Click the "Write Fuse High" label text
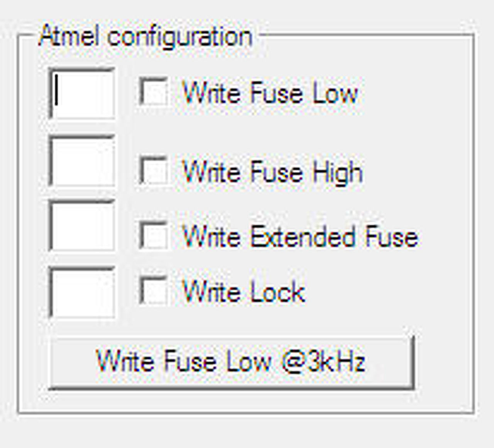494x448 pixels. 272,172
